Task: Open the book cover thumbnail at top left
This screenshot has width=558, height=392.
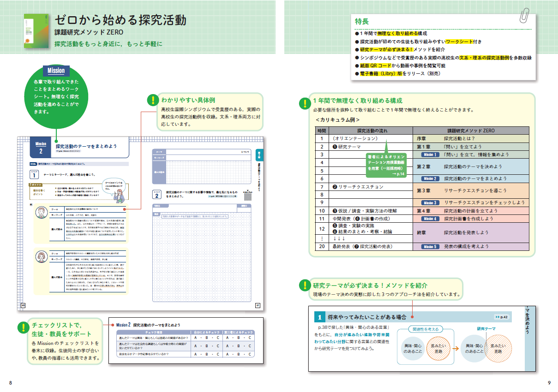Action: 36,31
